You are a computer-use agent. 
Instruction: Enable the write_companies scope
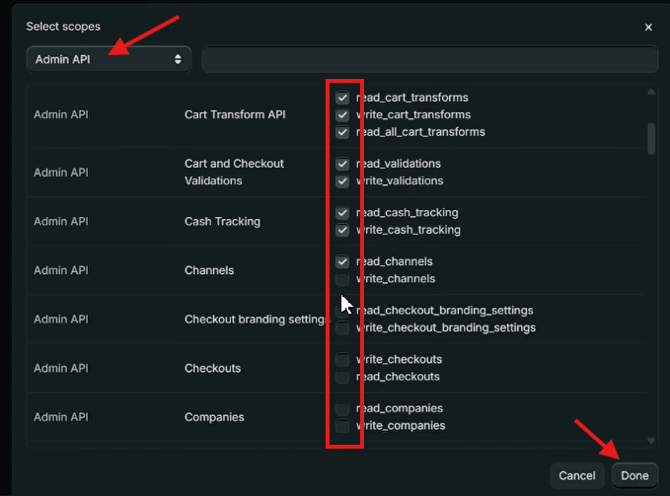click(x=343, y=426)
